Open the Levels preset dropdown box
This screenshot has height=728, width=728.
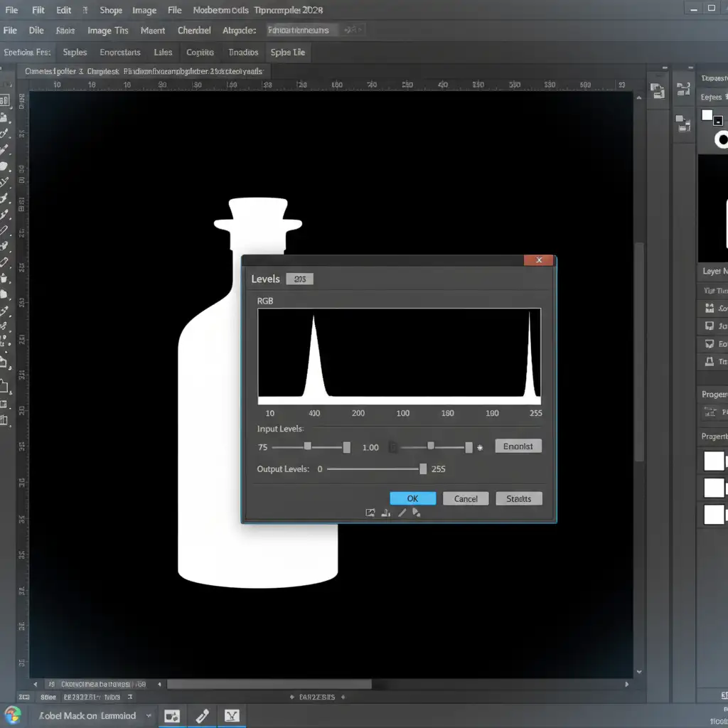coord(299,279)
